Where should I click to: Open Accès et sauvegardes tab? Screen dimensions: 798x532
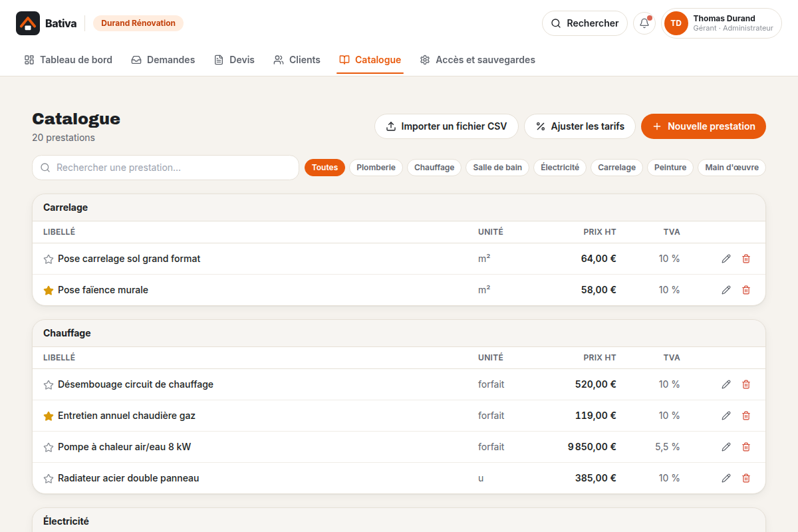click(477, 60)
